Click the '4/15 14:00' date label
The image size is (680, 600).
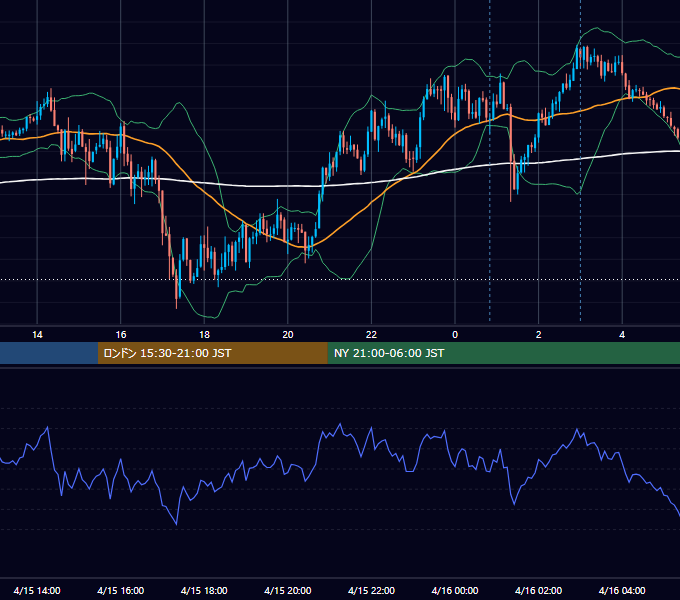[x=37, y=590]
